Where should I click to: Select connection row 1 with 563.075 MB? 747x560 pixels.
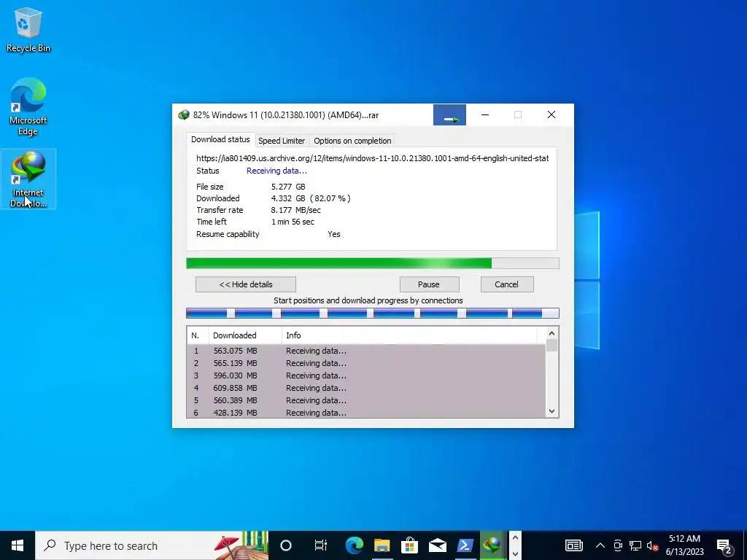[366, 351]
